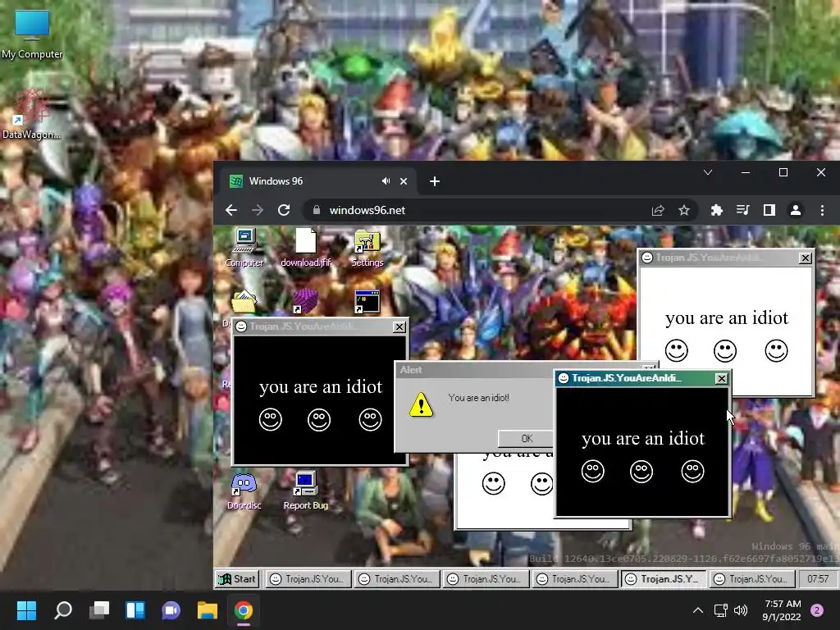Open Chrome tab search chevron

coord(708,172)
